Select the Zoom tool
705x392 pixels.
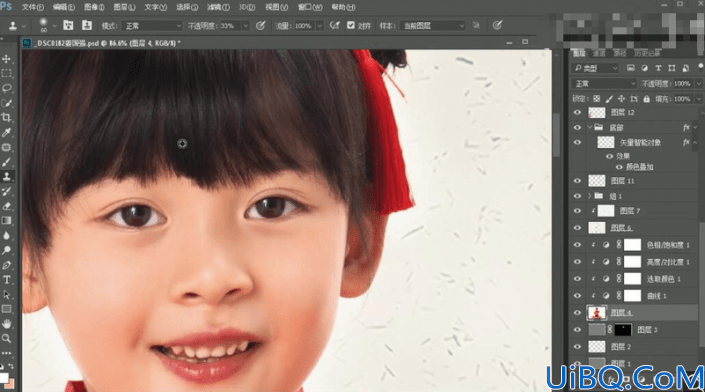tap(7, 338)
